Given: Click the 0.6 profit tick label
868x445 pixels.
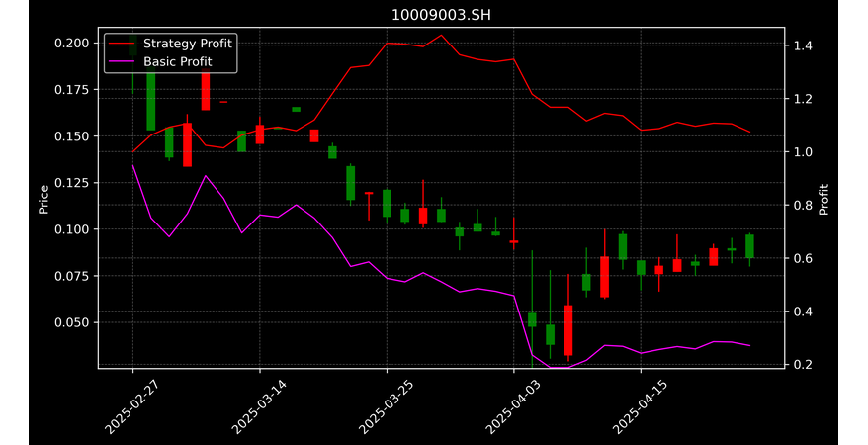Looking at the screenshot, I should point(802,258).
